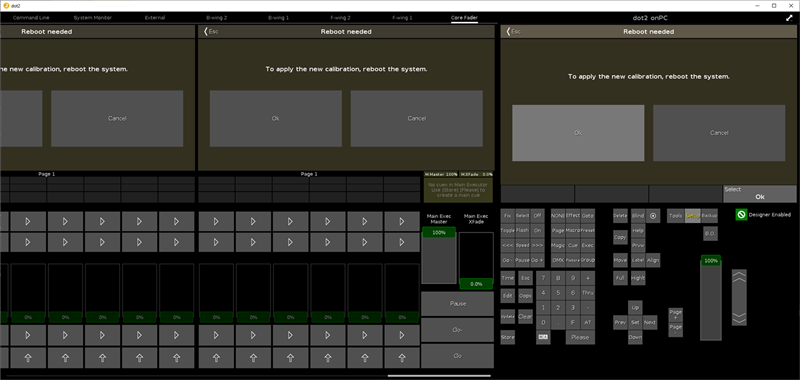
Task: Click the Select Ok field below dialog
Action: coord(760,194)
